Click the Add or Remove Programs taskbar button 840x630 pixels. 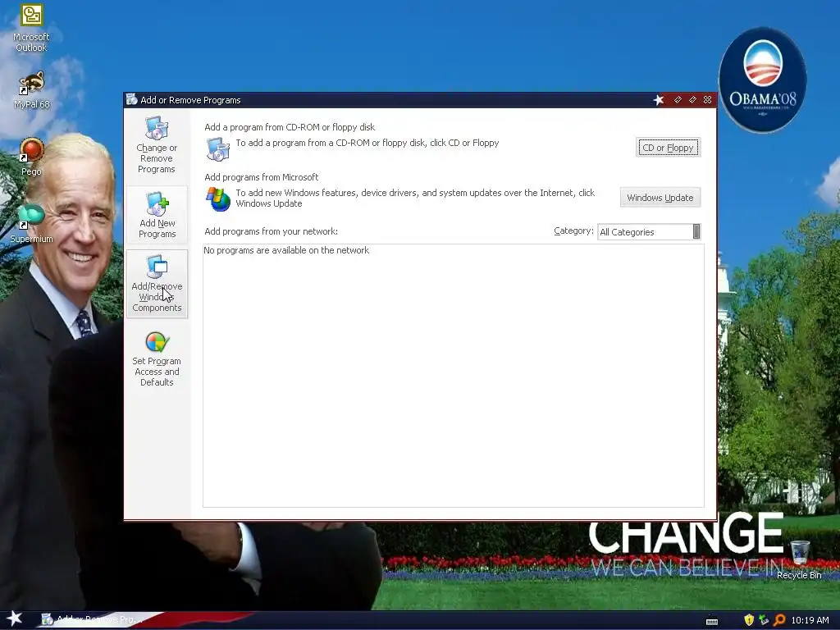pyautogui.click(x=91, y=620)
